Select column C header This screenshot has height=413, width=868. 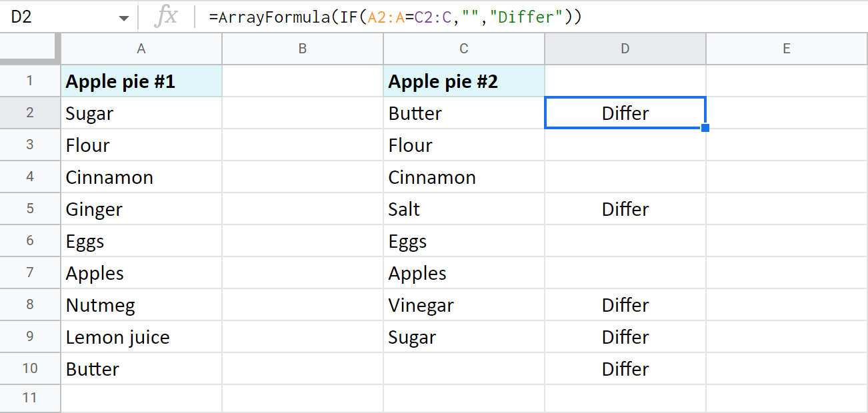[464, 49]
